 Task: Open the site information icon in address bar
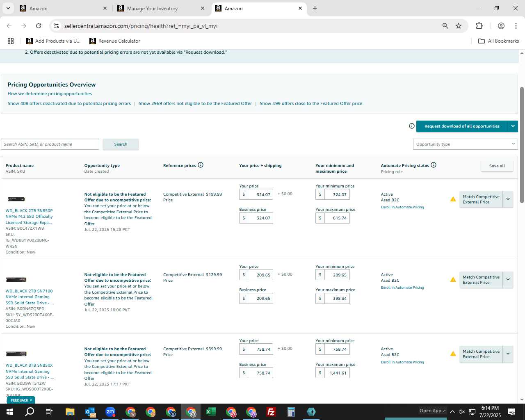56,26
